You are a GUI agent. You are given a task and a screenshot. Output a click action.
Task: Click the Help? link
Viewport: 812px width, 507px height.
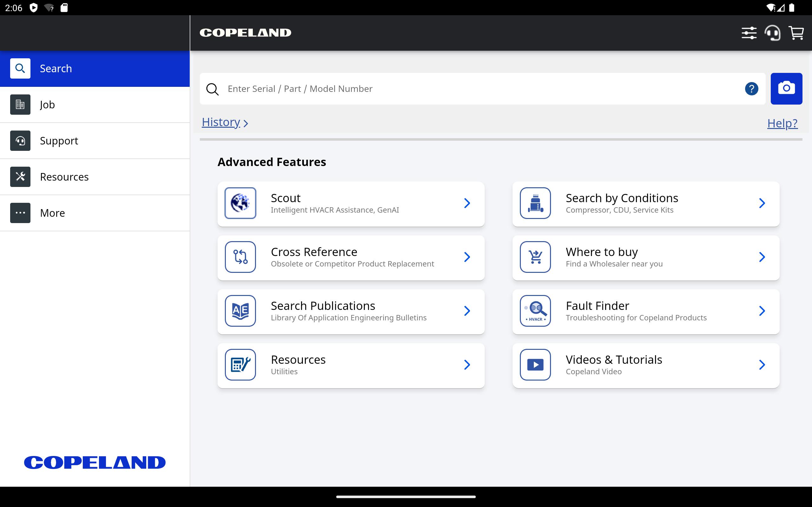tap(782, 123)
